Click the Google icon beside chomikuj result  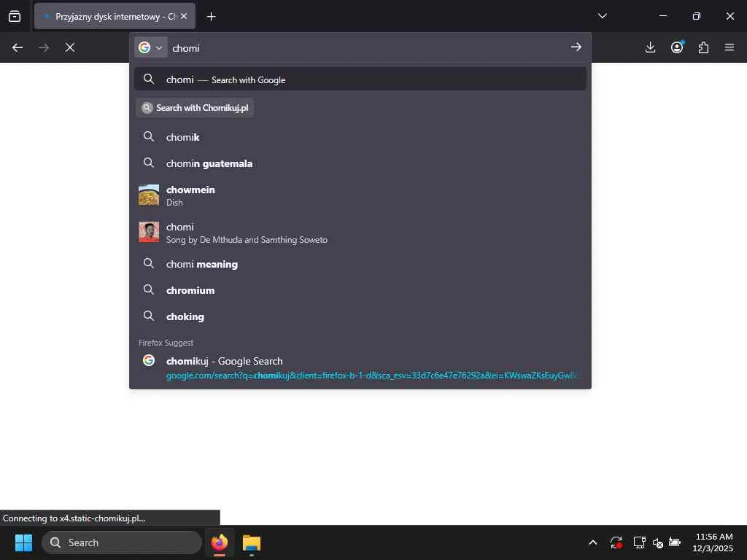[x=149, y=360]
